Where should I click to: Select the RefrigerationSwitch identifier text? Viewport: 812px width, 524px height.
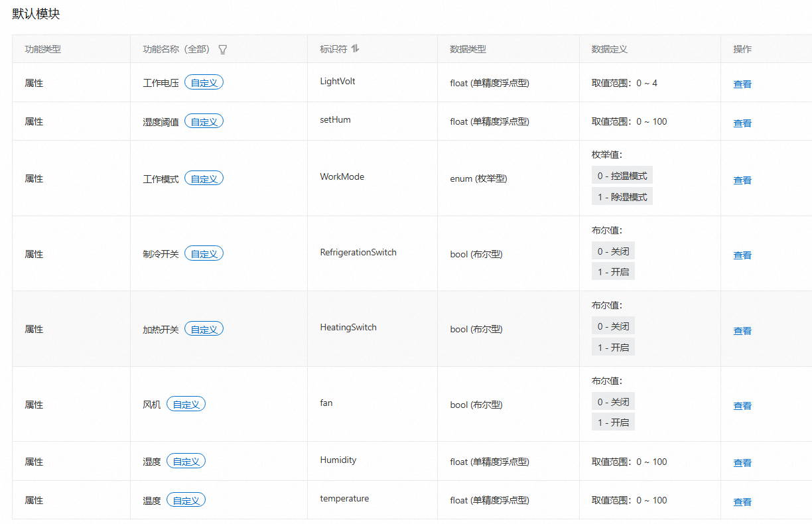click(358, 252)
